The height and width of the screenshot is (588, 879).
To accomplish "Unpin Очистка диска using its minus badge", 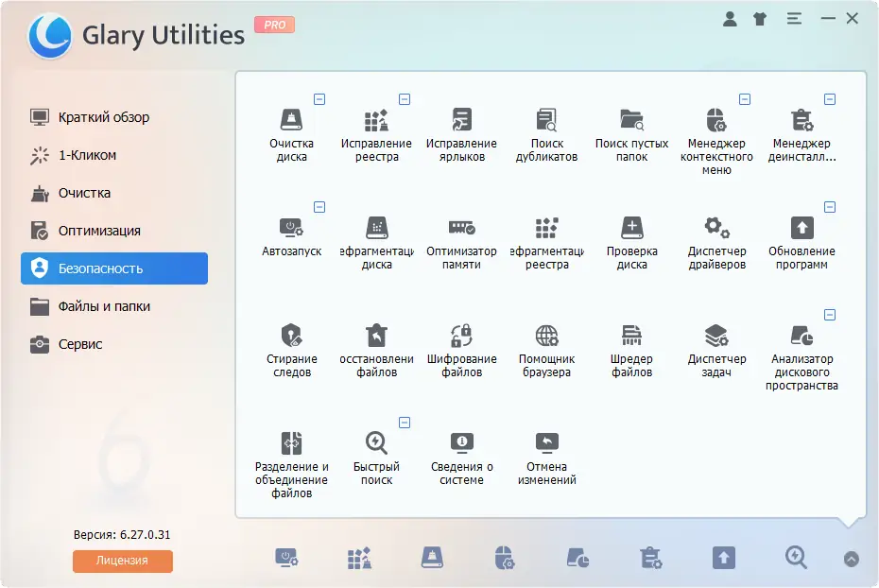I will [x=320, y=98].
